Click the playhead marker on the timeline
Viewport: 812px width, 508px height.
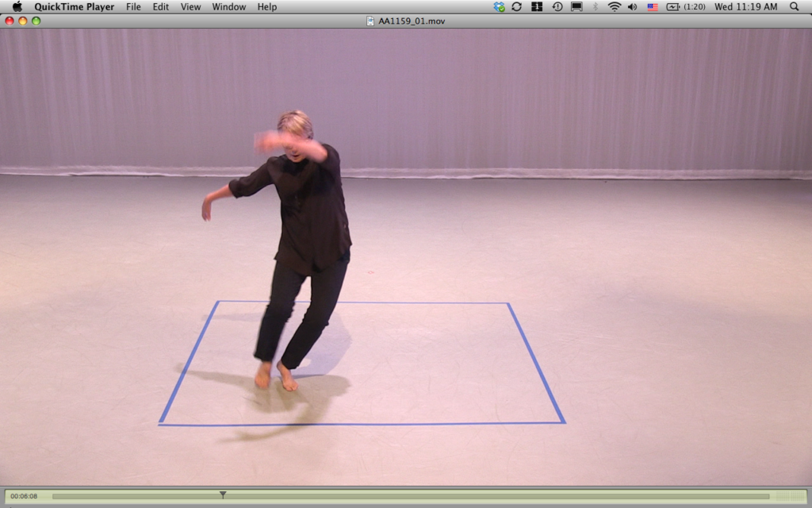click(223, 495)
